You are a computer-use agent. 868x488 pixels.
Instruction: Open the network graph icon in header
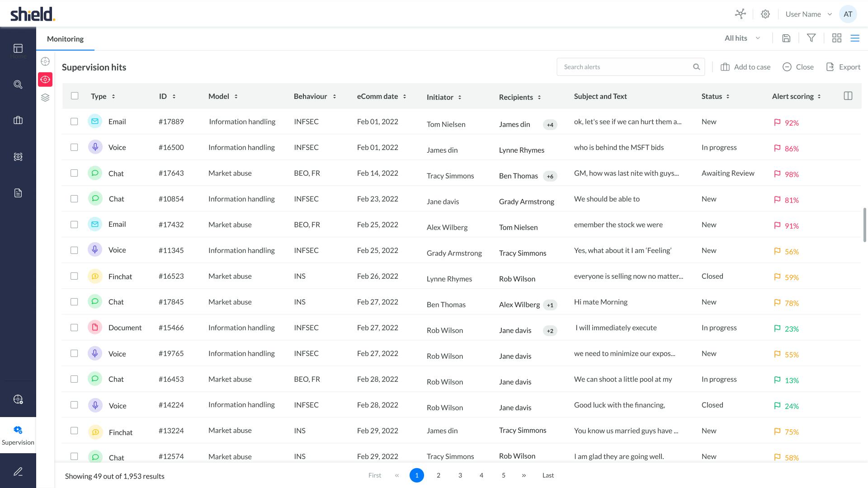tap(741, 14)
